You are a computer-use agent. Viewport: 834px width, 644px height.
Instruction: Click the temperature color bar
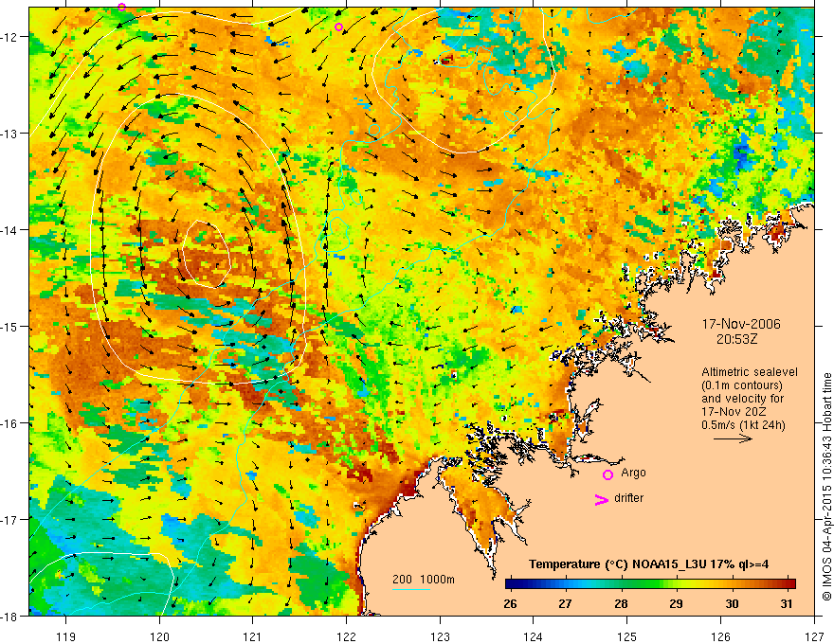650,584
